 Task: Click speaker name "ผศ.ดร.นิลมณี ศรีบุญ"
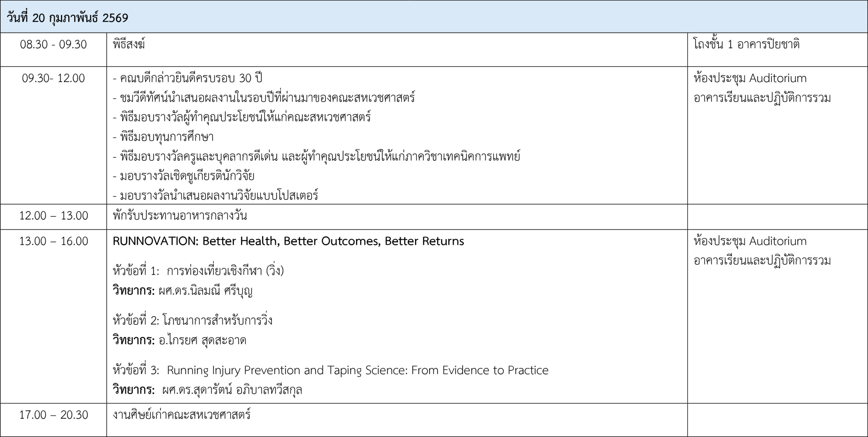coord(205,291)
